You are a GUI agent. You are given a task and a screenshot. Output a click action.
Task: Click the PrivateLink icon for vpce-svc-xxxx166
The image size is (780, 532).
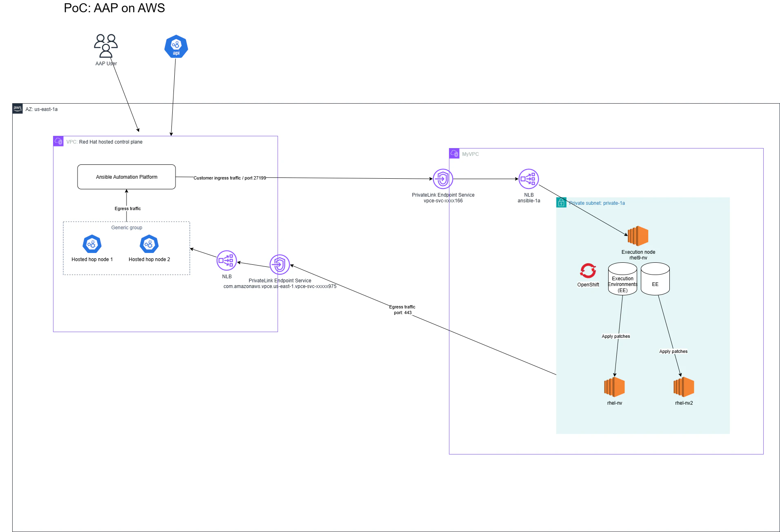(443, 179)
